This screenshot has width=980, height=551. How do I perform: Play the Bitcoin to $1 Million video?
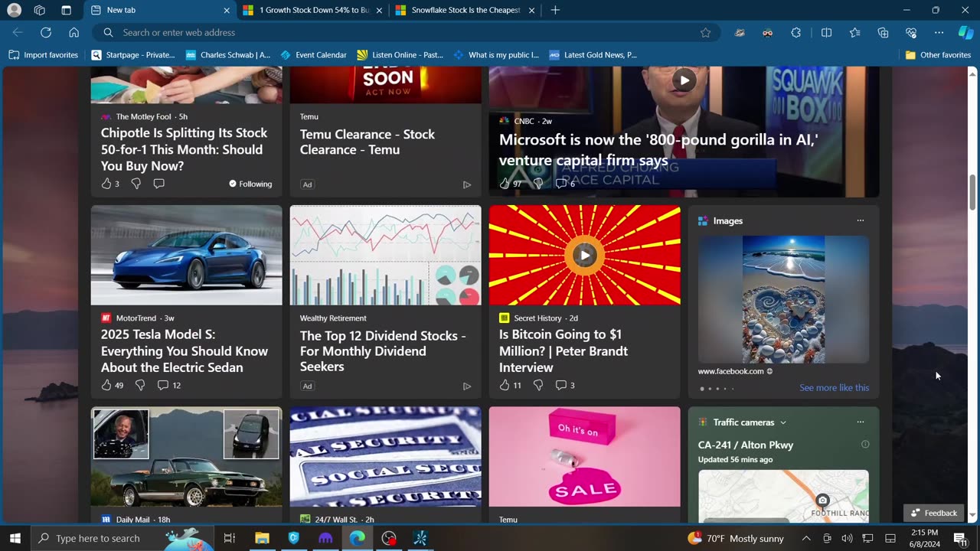coord(584,255)
